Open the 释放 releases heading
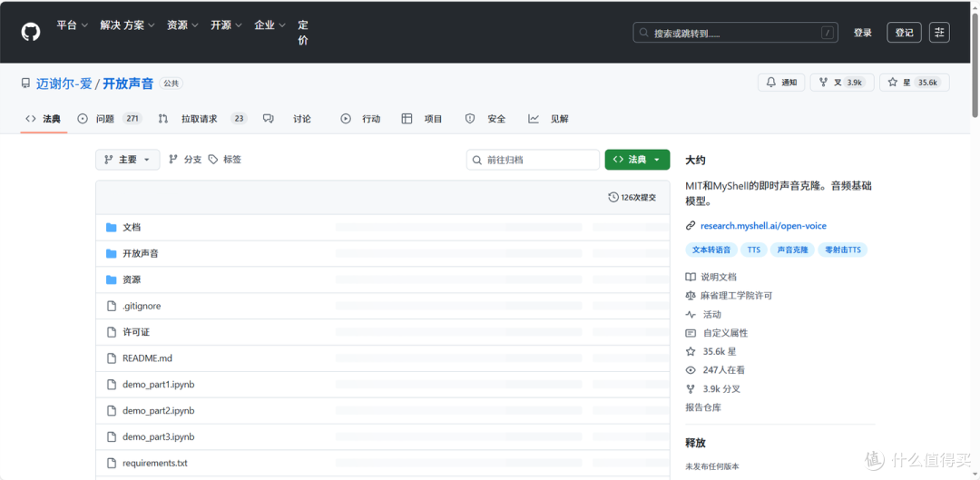980x480 pixels. coord(696,443)
